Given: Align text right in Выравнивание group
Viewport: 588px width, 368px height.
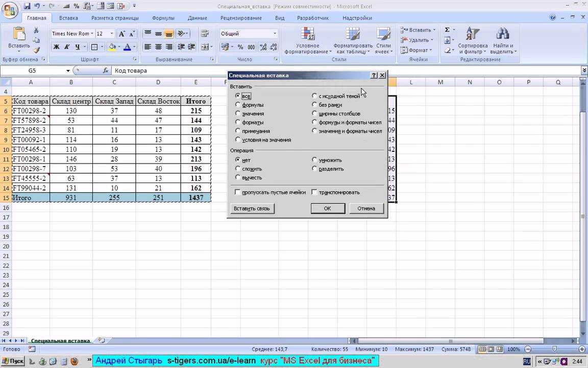Looking at the screenshot, I should [x=169, y=47].
